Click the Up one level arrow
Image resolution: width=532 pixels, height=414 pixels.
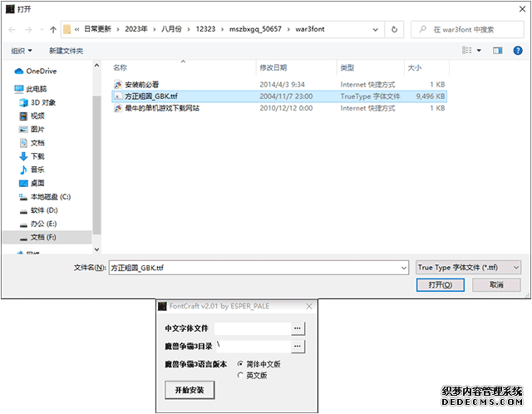[x=52, y=29]
